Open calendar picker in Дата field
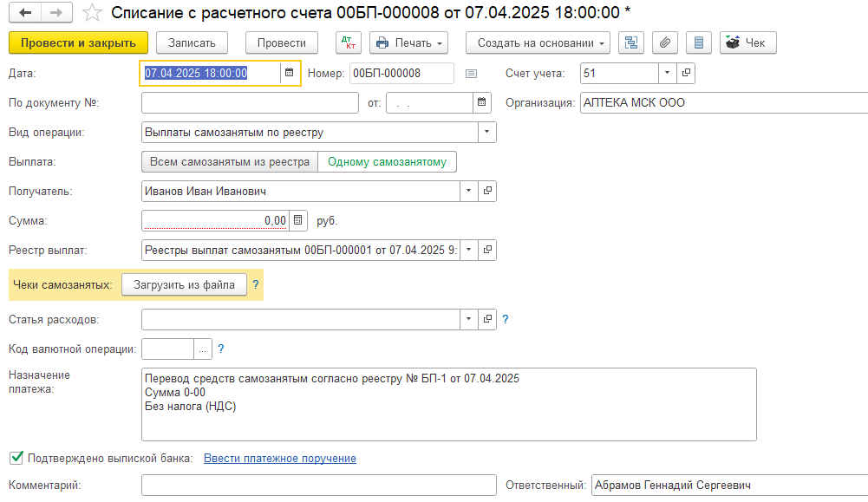This screenshot has width=868, height=502. 288,74
